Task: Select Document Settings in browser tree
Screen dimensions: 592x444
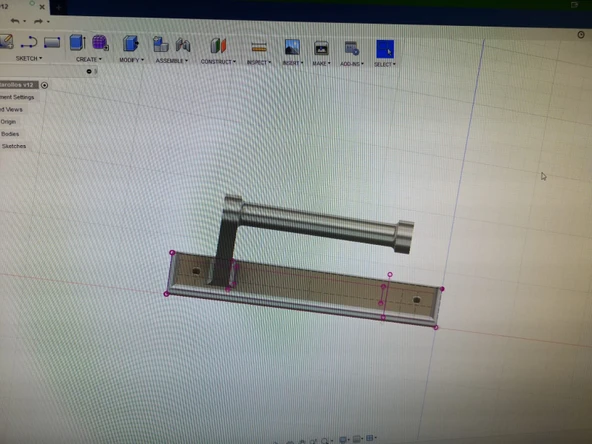Action: 17,97
